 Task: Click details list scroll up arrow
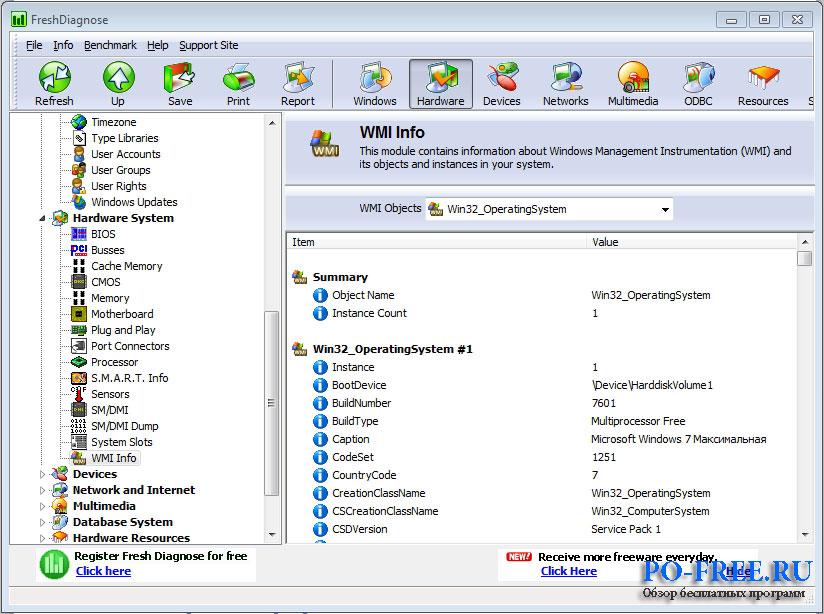tap(805, 242)
